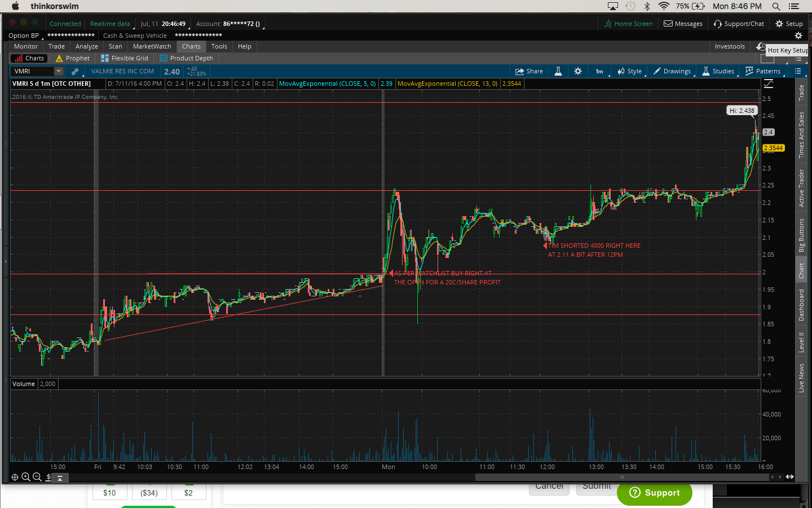Click the Realtime data label
The width and height of the screenshot is (812, 508).
[x=111, y=24]
